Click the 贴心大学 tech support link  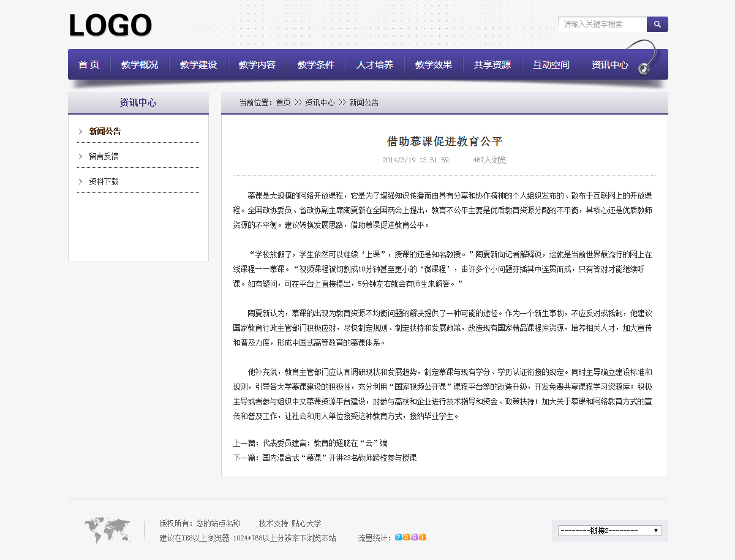[x=306, y=523]
